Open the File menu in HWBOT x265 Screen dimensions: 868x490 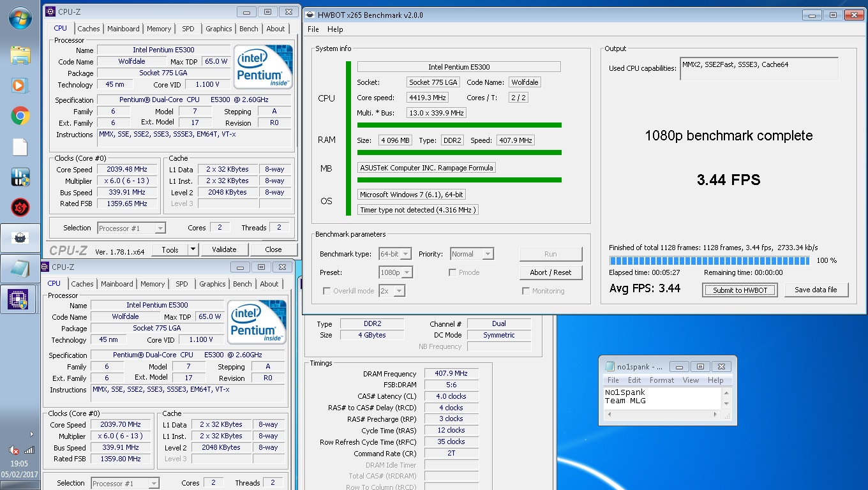(x=313, y=29)
